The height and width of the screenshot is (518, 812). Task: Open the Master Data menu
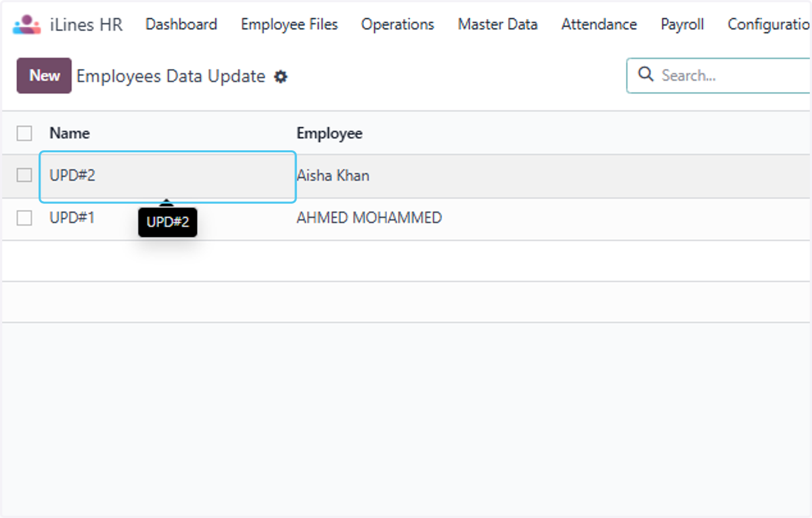(x=498, y=24)
